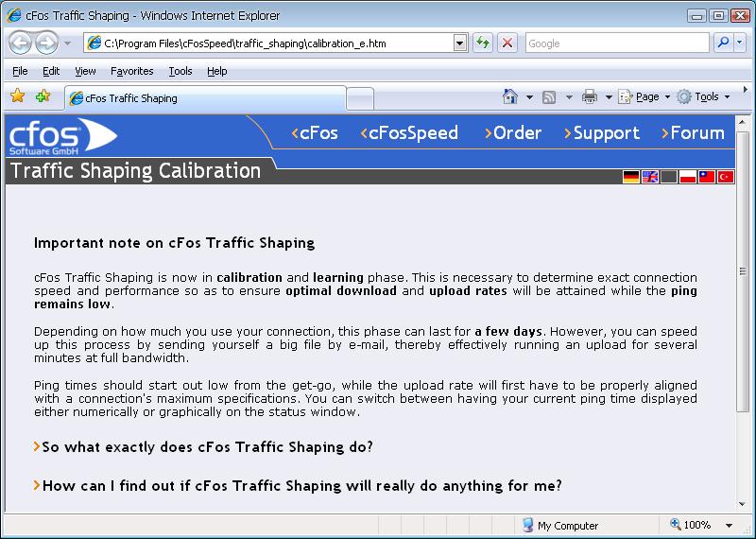Screen dimensions: 756x539
Task: Click the Refresh page icon
Action: coord(482,43)
